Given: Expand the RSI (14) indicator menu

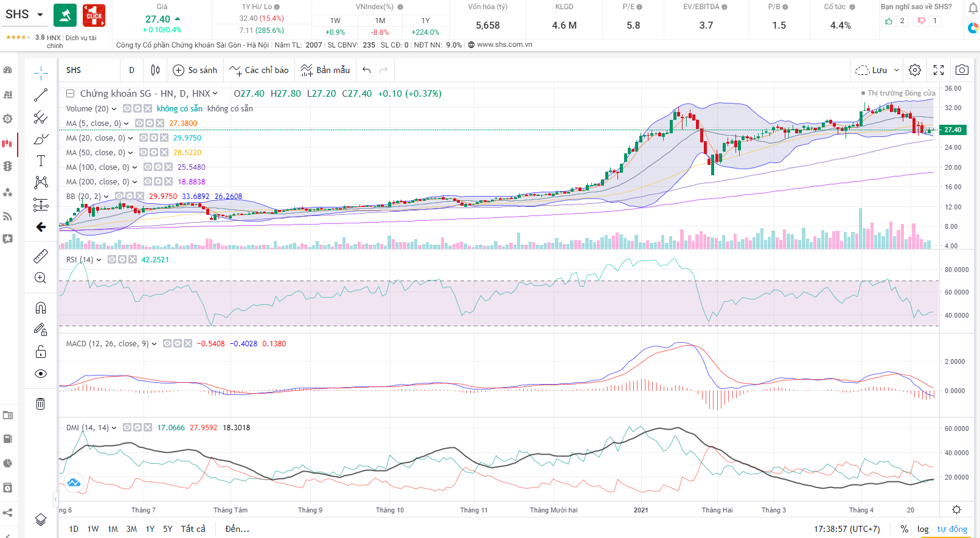Looking at the screenshot, I should click(x=99, y=260).
